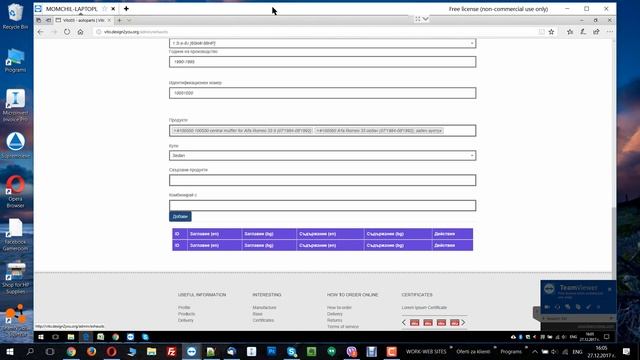Open the Opera Browser desktop shortcut
The image size is (640, 360).
point(15,191)
